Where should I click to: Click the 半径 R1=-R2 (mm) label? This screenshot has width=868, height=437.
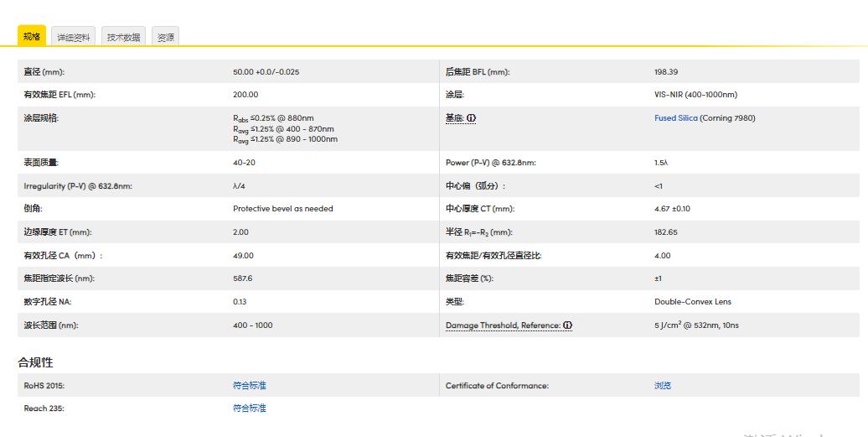pyautogui.click(x=481, y=232)
